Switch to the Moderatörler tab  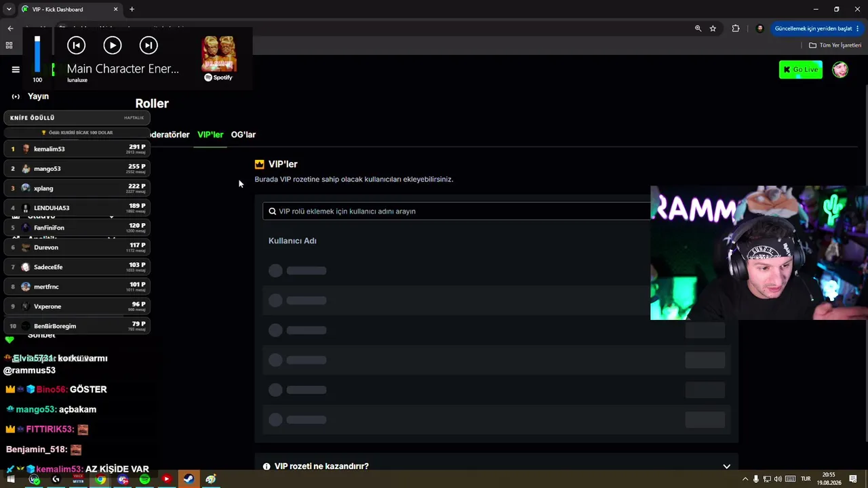coord(170,134)
